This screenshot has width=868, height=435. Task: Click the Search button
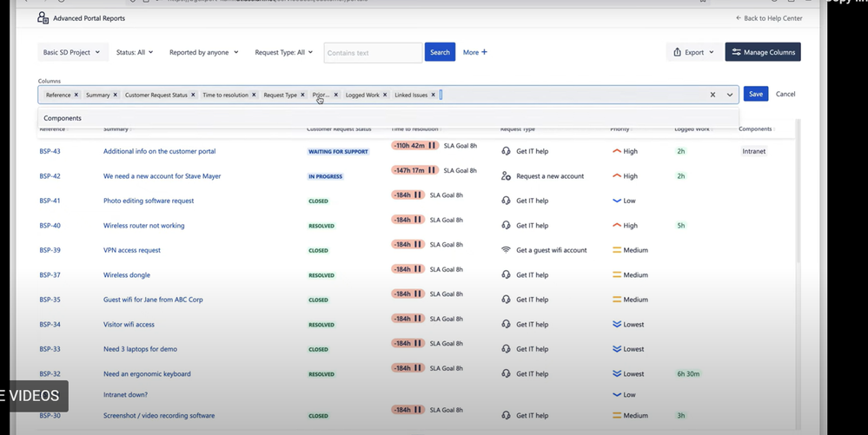point(440,52)
